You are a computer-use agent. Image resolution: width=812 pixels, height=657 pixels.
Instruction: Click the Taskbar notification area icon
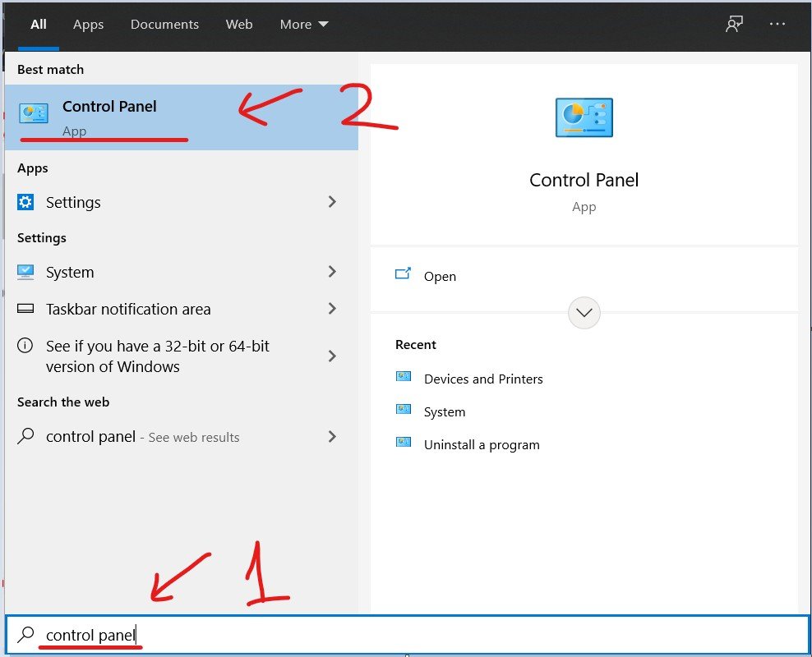click(25, 309)
